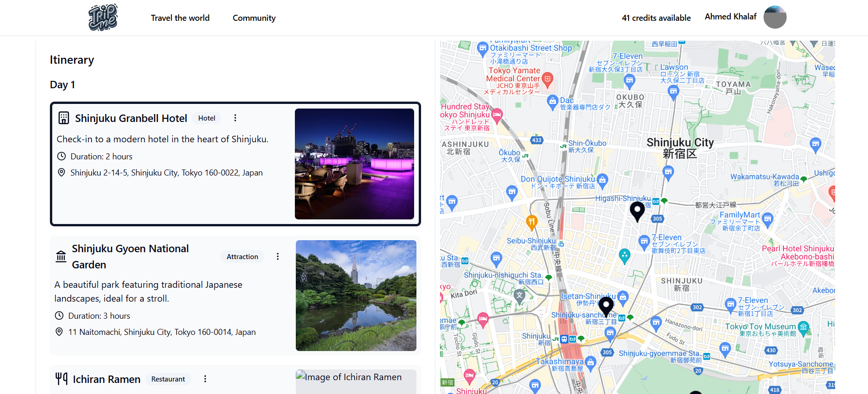Click the Seibu-Shinjuku station label
The image size is (868, 394).
point(531,244)
